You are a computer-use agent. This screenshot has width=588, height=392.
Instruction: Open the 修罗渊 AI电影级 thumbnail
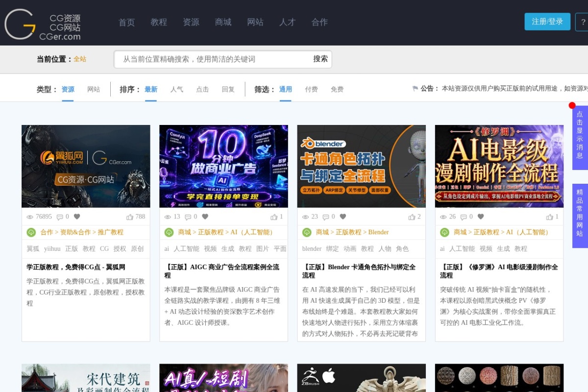(x=499, y=166)
